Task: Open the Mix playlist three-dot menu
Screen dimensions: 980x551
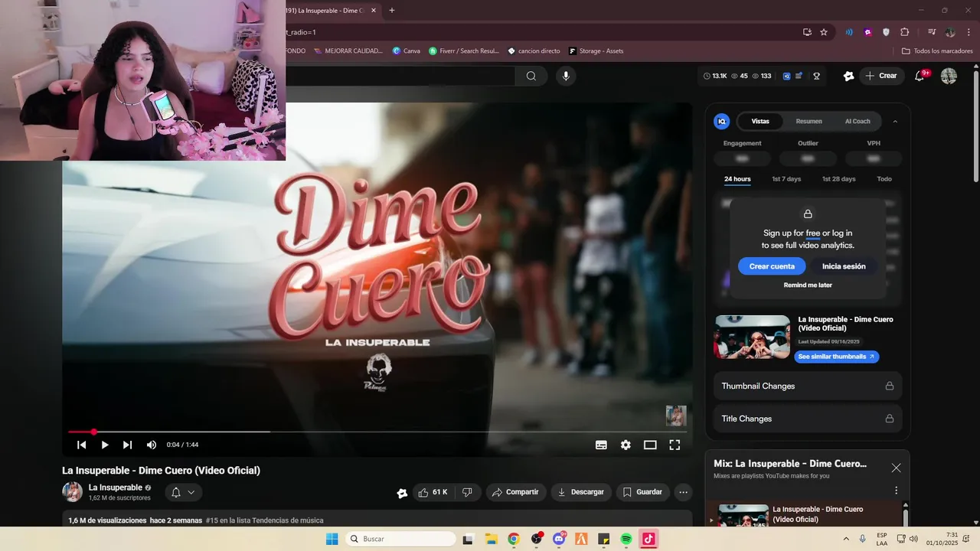Action: coord(896,491)
